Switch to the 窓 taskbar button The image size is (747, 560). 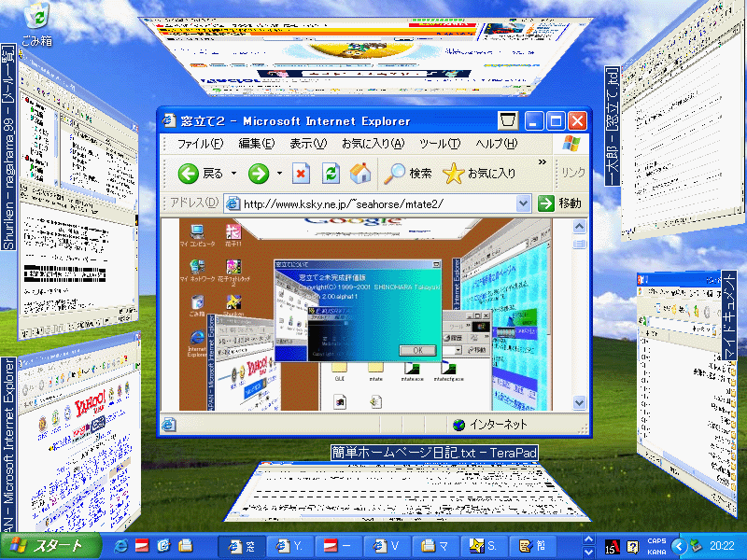coord(242,546)
